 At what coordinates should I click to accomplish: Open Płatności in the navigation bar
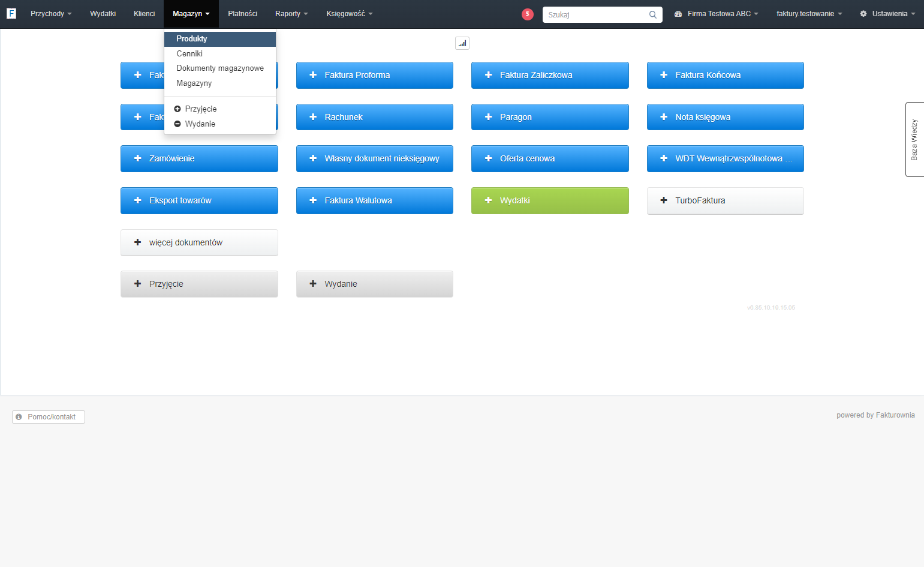[243, 14]
